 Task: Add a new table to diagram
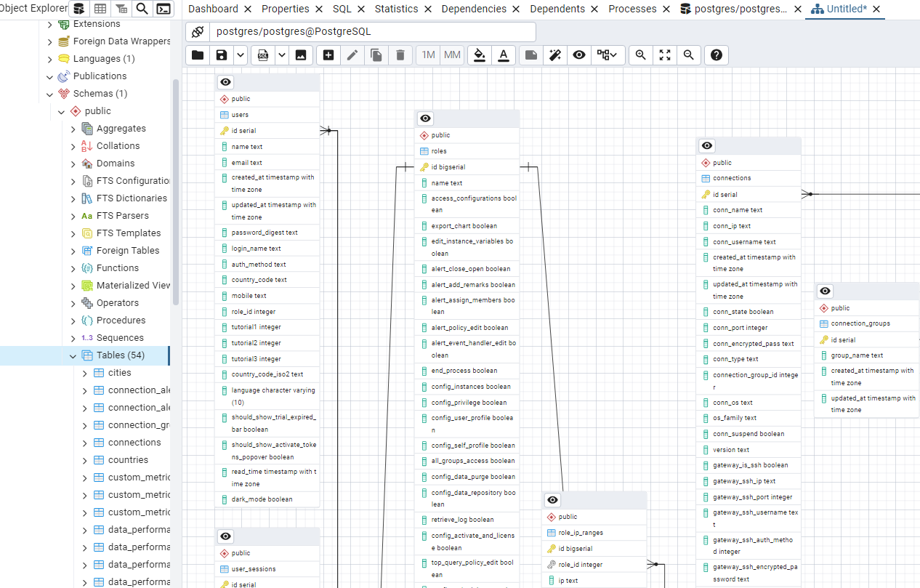[x=328, y=55]
